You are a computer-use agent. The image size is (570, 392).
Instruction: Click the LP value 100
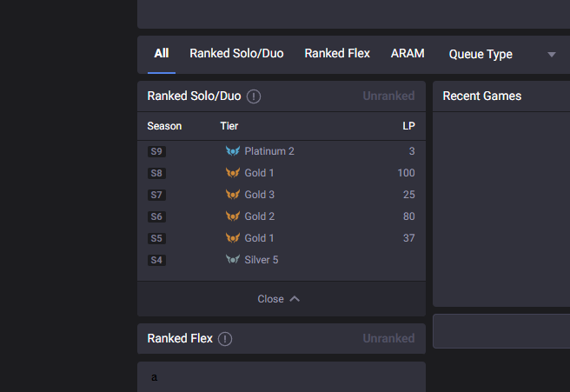tap(406, 173)
